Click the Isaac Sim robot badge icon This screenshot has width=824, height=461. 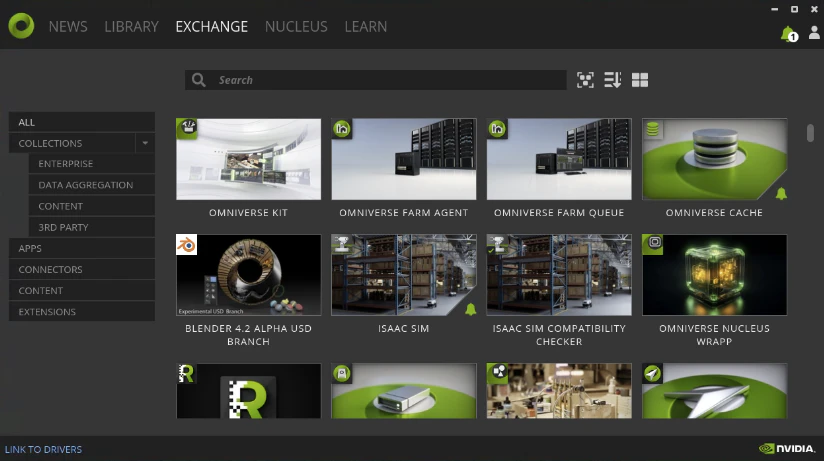[x=342, y=243]
